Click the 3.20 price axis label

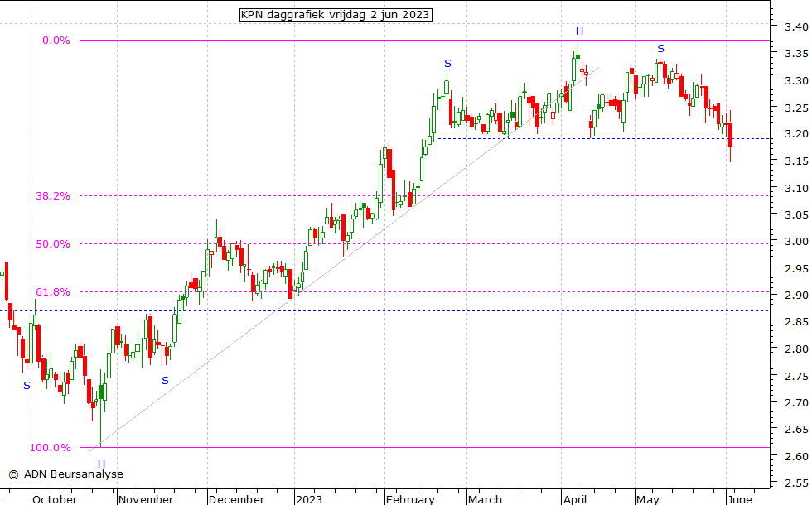(x=796, y=134)
